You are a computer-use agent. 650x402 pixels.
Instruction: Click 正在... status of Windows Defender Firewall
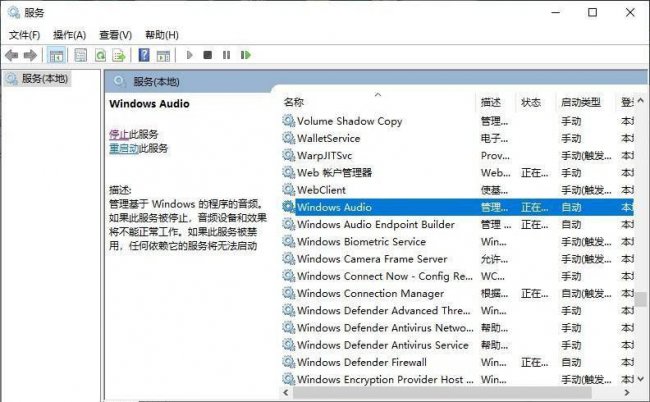(x=534, y=362)
